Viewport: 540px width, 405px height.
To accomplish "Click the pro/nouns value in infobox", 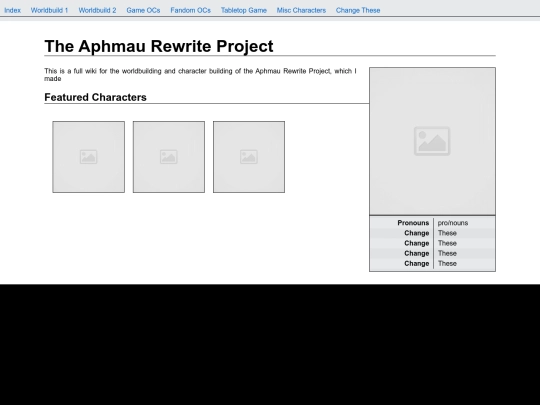I will (x=453, y=223).
